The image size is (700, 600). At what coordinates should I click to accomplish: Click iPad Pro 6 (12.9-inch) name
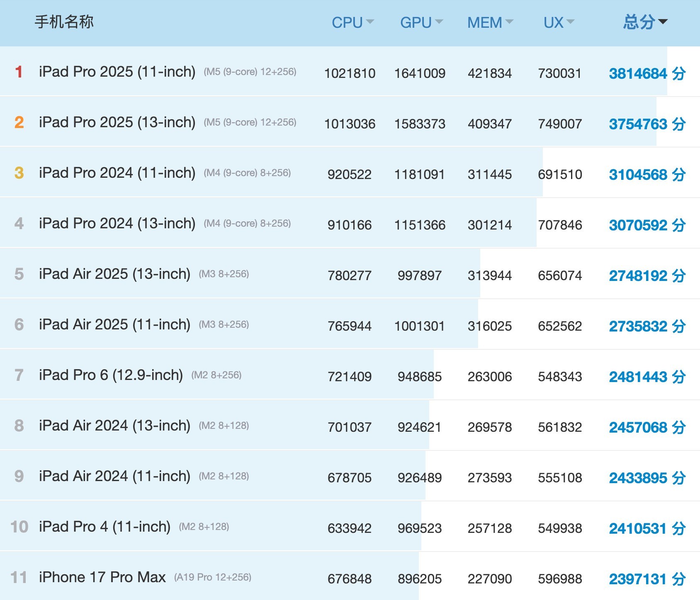point(111,375)
